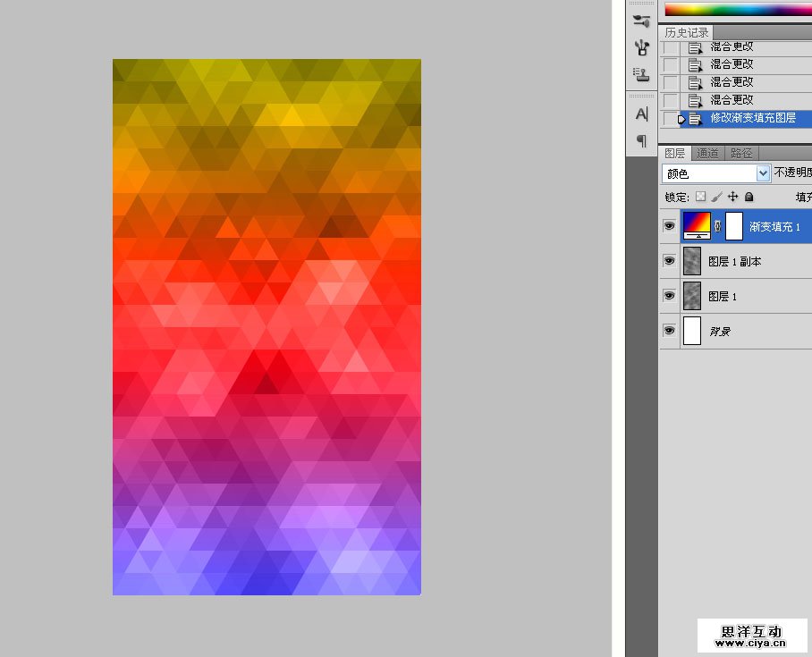Toggle visibility of 图层 1 副本 layer
The image size is (812, 657).
[x=669, y=261]
